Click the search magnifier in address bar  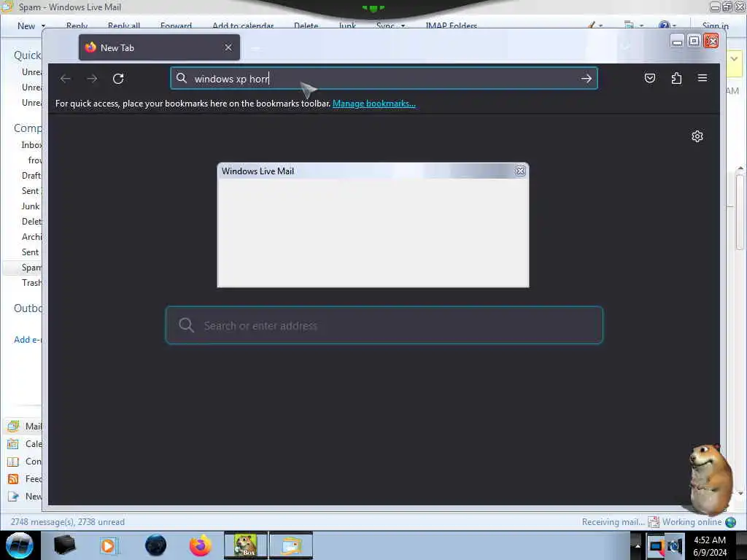pyautogui.click(x=182, y=78)
